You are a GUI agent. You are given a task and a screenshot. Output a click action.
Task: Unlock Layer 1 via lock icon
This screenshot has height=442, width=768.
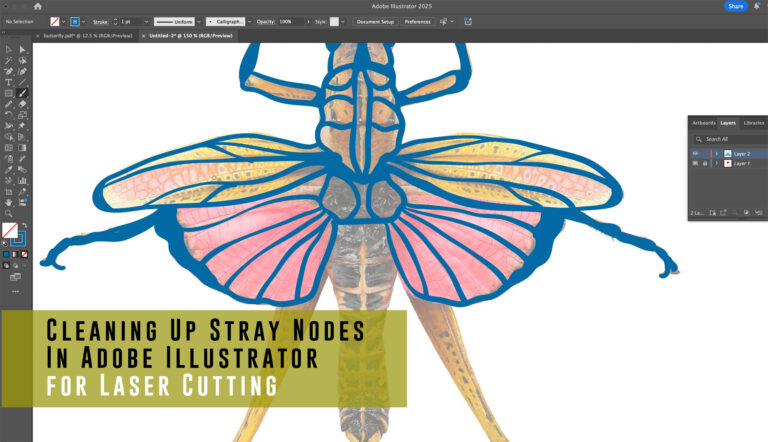[705, 163]
